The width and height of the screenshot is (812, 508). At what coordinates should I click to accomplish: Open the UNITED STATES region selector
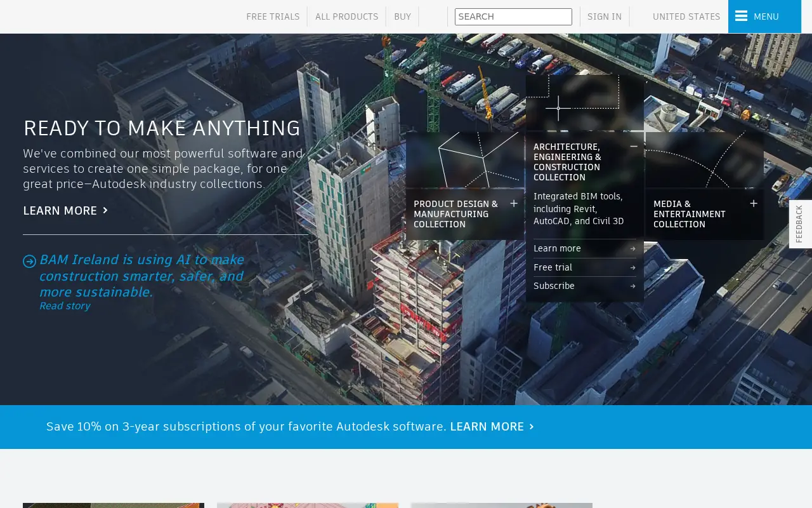686,17
